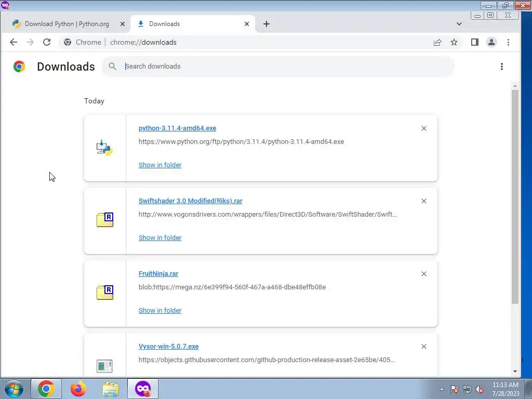
Task: Click the vertical scrollbar thumb
Action: click(515, 197)
